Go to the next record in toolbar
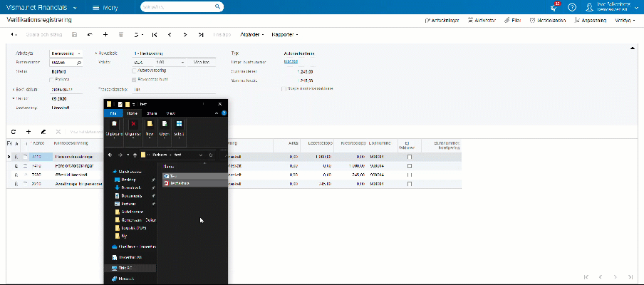 pyautogui.click(x=185, y=34)
